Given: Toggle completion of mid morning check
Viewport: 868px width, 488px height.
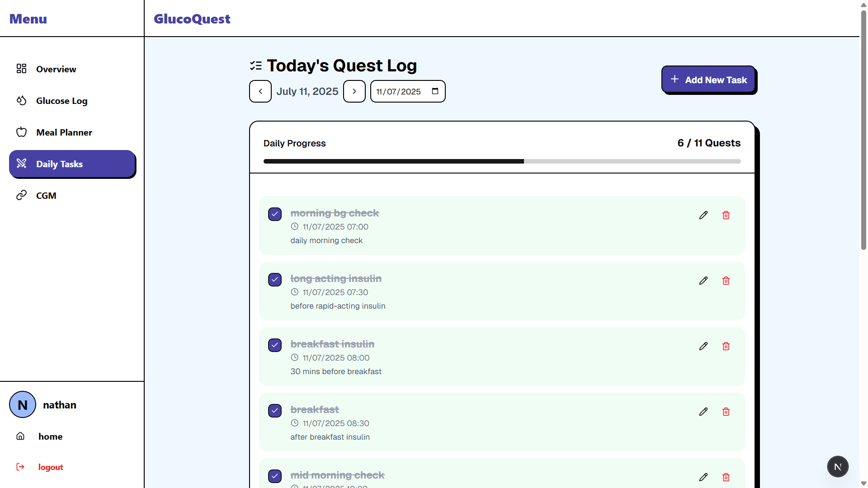Looking at the screenshot, I should click(274, 476).
